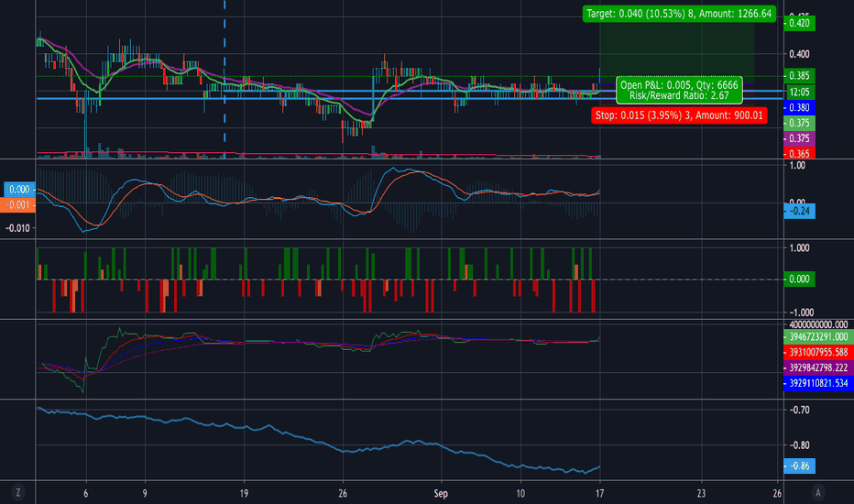Click the 0.385 price axis label

coord(799,76)
